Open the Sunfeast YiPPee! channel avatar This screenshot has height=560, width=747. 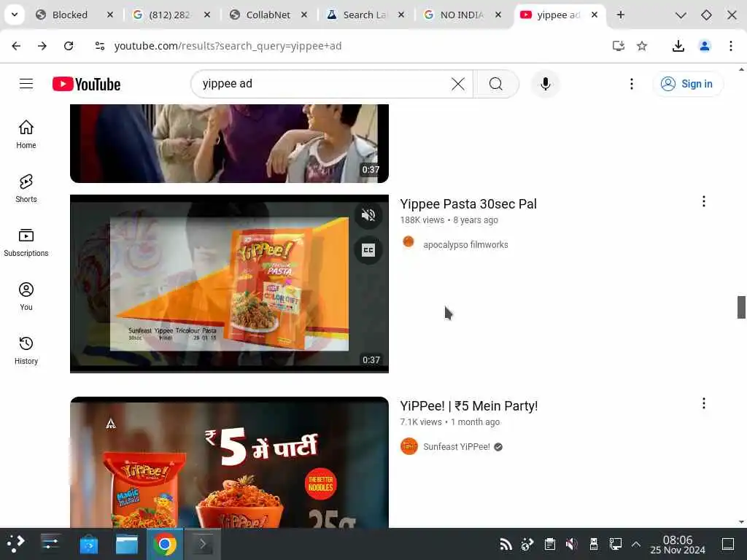(x=409, y=446)
